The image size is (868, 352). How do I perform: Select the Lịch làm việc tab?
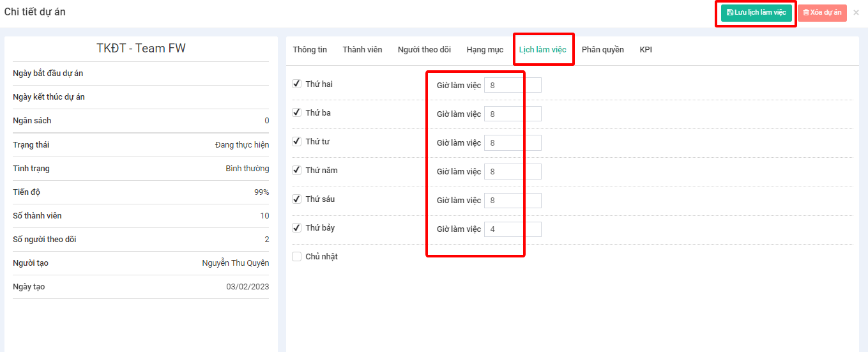(542, 50)
